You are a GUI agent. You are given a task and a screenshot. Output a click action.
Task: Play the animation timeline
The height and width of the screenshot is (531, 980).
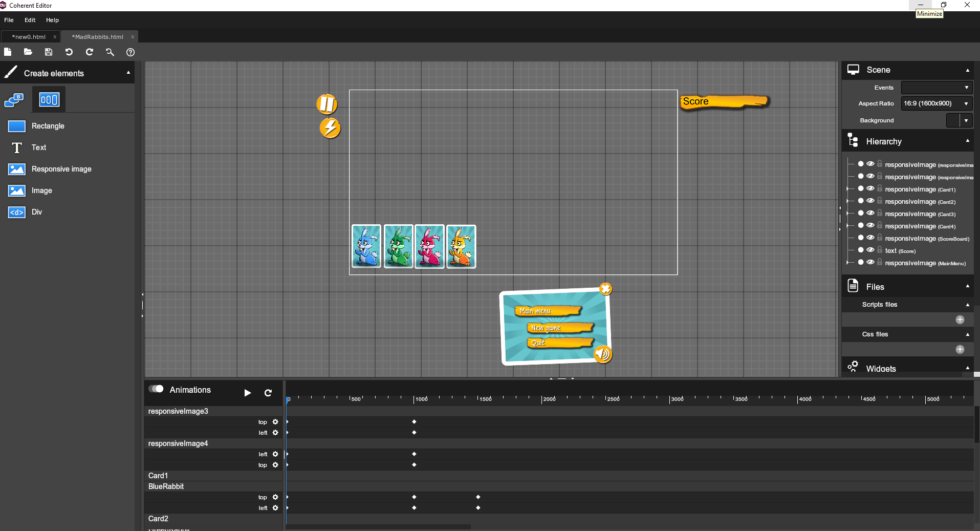[x=248, y=393]
